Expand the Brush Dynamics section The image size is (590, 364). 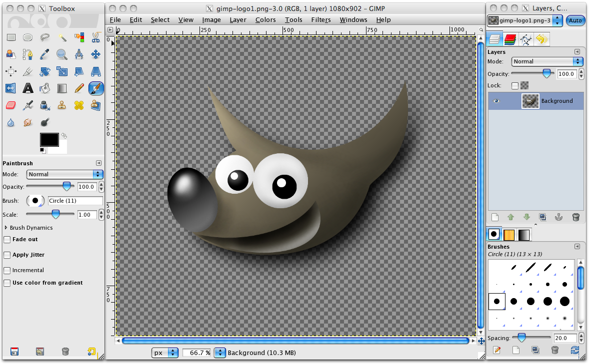(6, 228)
